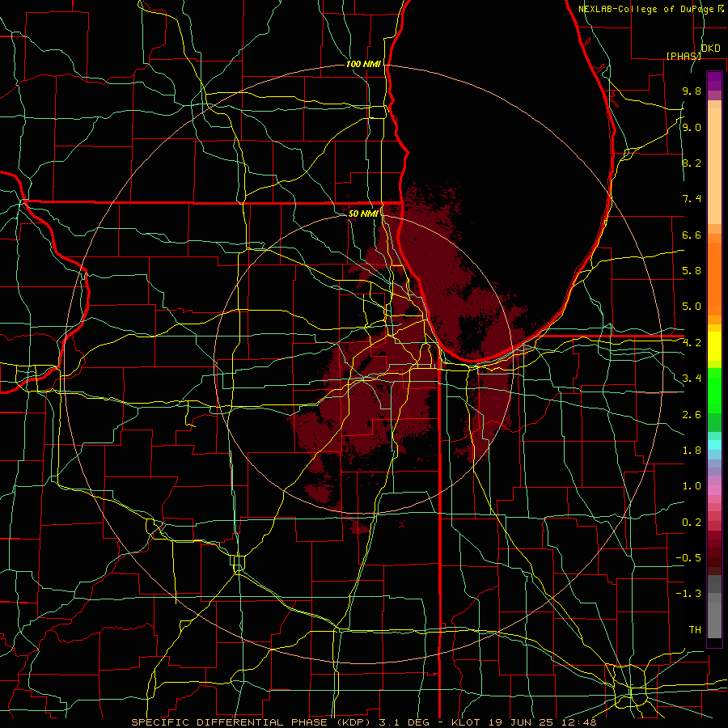
Task: Click the 100 NMI range ring label
Action: tap(363, 64)
